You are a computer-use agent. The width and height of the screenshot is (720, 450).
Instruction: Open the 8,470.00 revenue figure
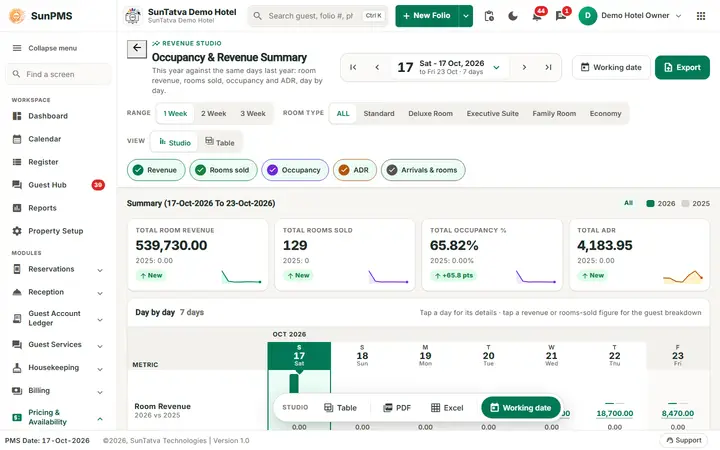pos(678,414)
